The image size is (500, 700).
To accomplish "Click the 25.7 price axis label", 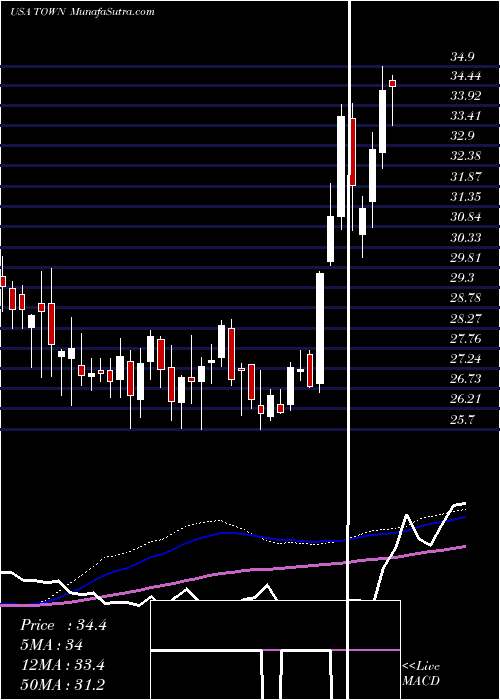I will click(x=462, y=420).
